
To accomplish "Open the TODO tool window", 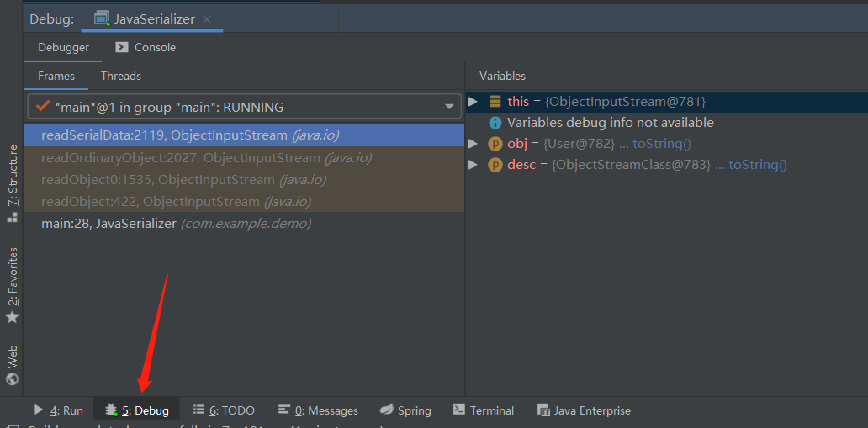I will tap(224, 410).
